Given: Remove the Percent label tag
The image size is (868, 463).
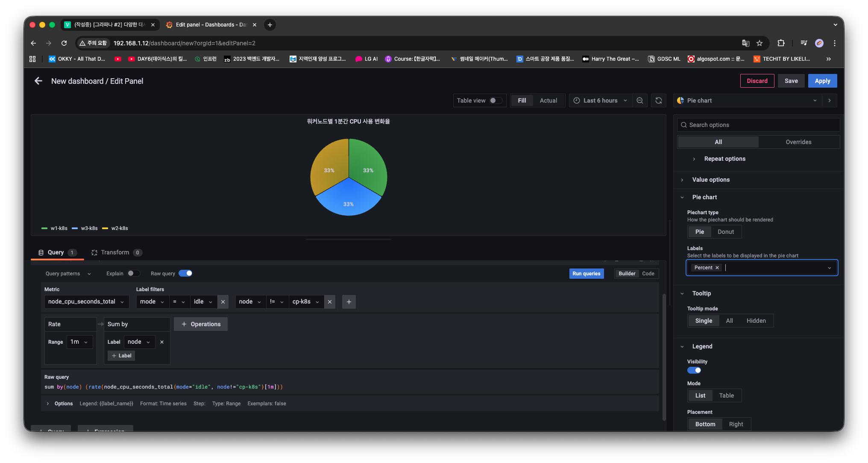Looking at the screenshot, I should tap(717, 268).
